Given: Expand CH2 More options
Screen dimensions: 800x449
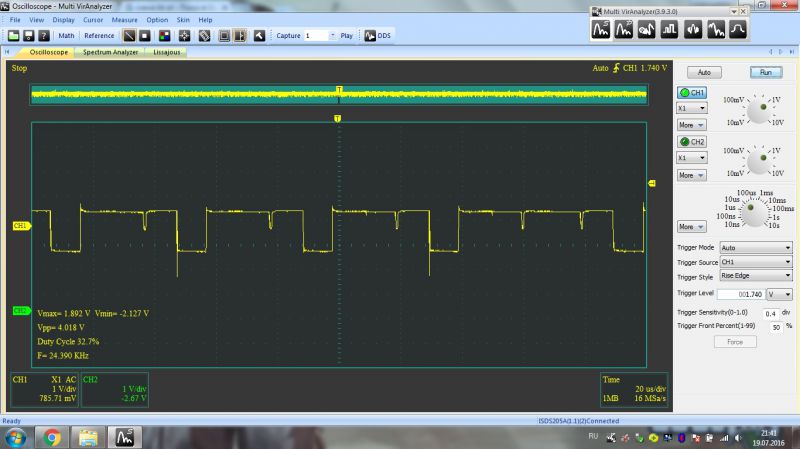Looking at the screenshot, I should [691, 175].
